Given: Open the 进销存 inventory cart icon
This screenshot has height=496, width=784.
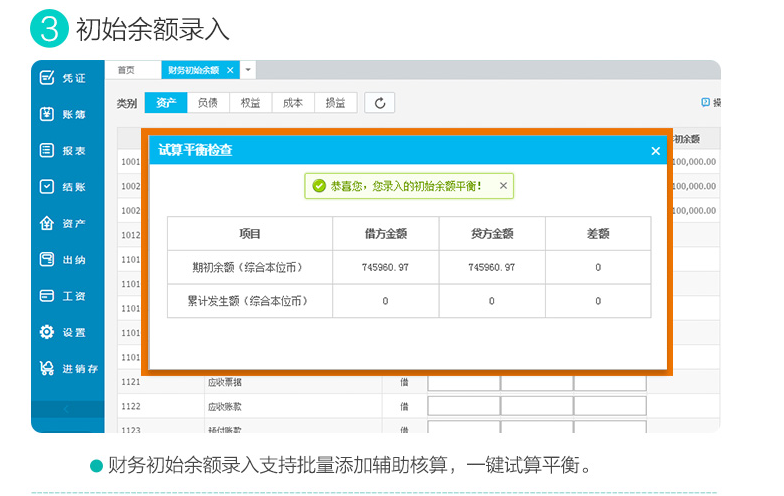Looking at the screenshot, I should click(x=47, y=368).
